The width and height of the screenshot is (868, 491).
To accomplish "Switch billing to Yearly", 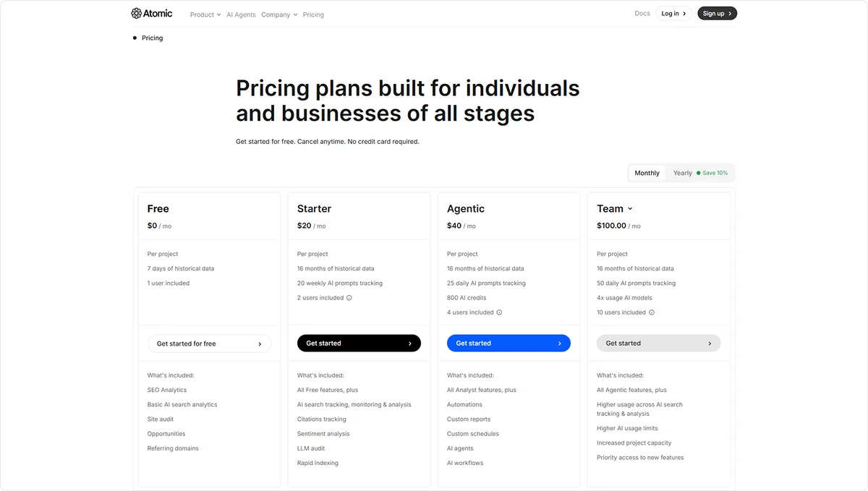I will (x=682, y=173).
